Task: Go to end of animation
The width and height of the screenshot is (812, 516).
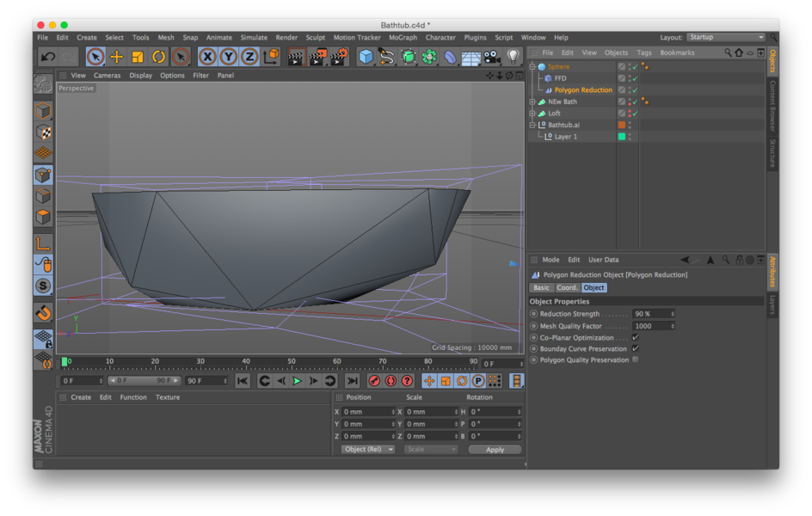Action: pyautogui.click(x=352, y=381)
